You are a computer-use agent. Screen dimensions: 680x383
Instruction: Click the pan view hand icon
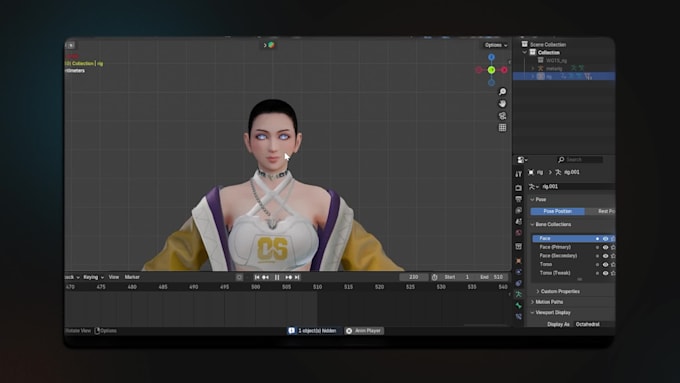tap(502, 104)
